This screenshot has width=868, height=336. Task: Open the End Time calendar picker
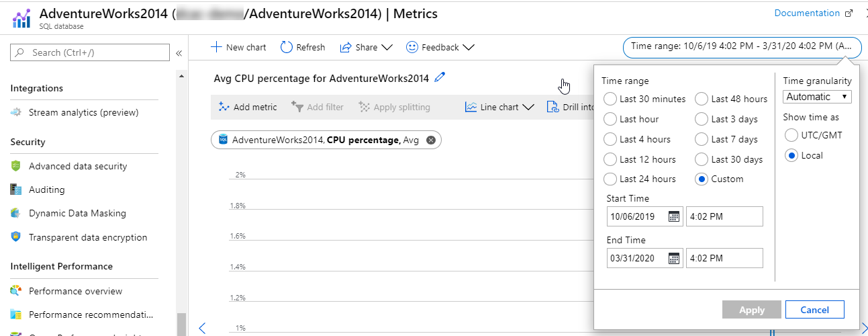coord(674,258)
